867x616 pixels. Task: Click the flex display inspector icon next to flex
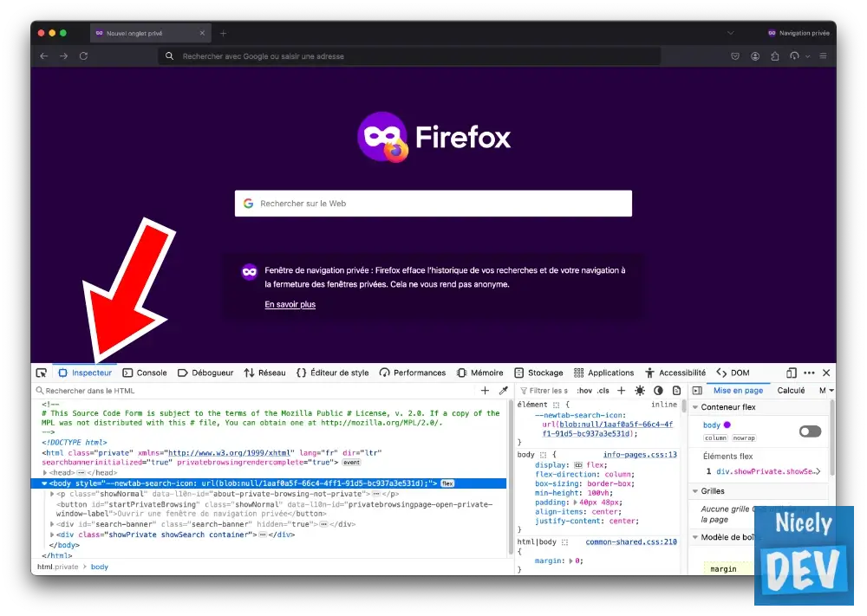(578, 465)
